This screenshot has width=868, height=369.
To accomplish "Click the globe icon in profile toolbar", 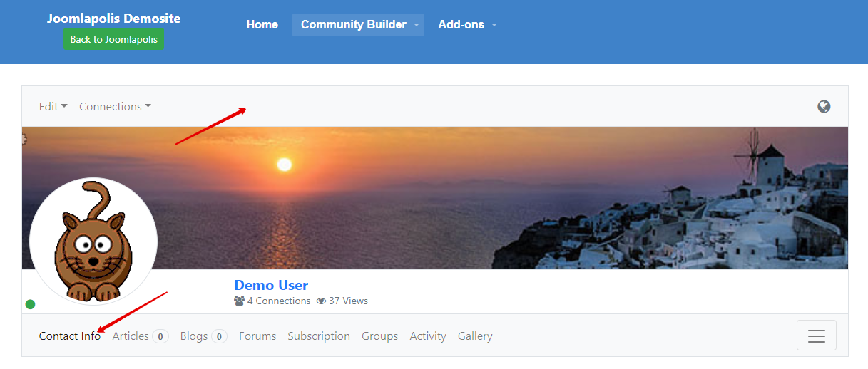I will tap(824, 107).
